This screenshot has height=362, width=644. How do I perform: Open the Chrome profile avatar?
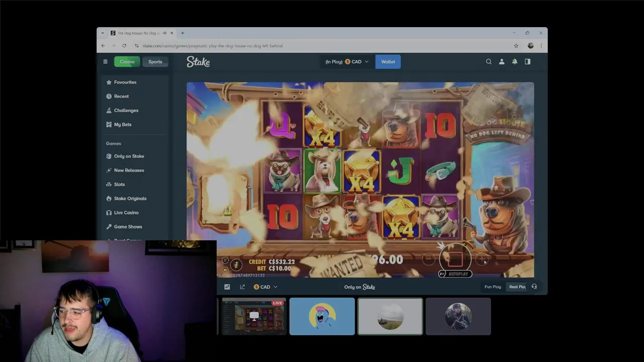(530, 46)
